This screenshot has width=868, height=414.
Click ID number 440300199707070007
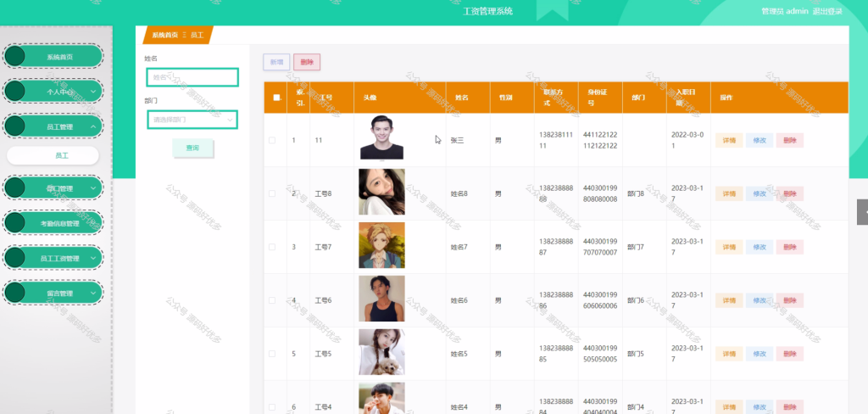600,247
